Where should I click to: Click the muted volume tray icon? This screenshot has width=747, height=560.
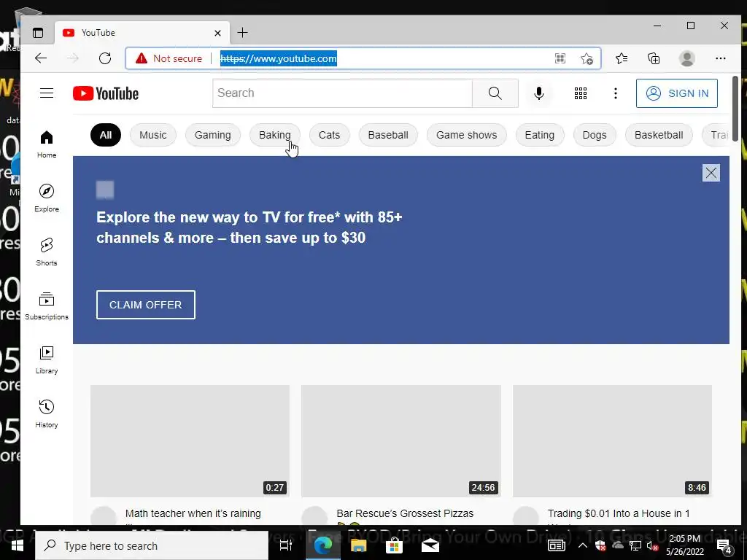(652, 545)
